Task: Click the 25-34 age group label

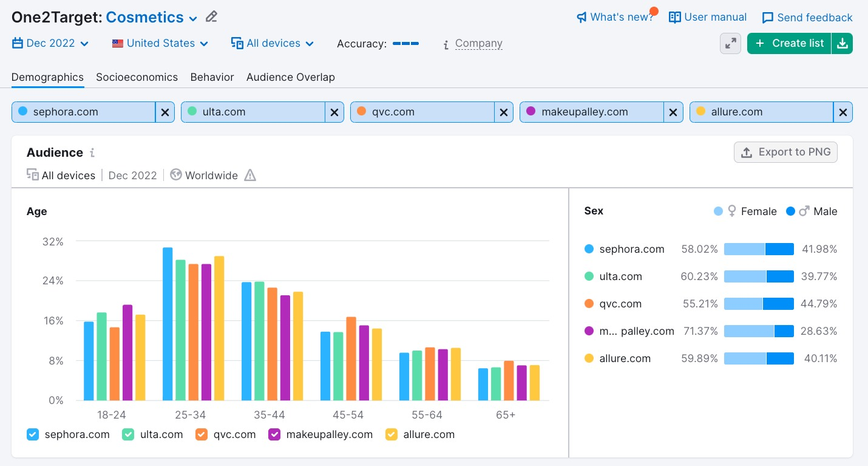Action: point(190,415)
